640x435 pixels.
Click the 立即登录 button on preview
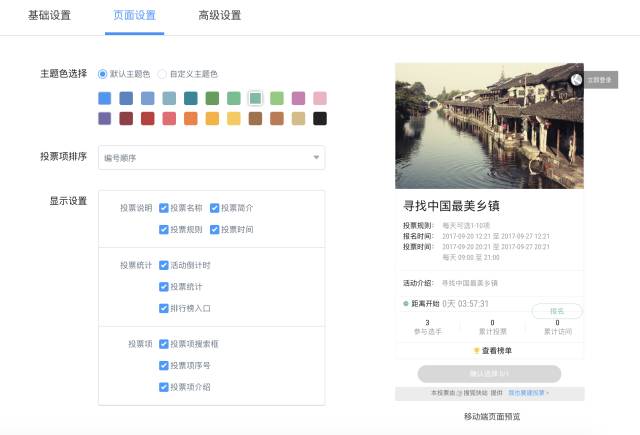coord(600,80)
